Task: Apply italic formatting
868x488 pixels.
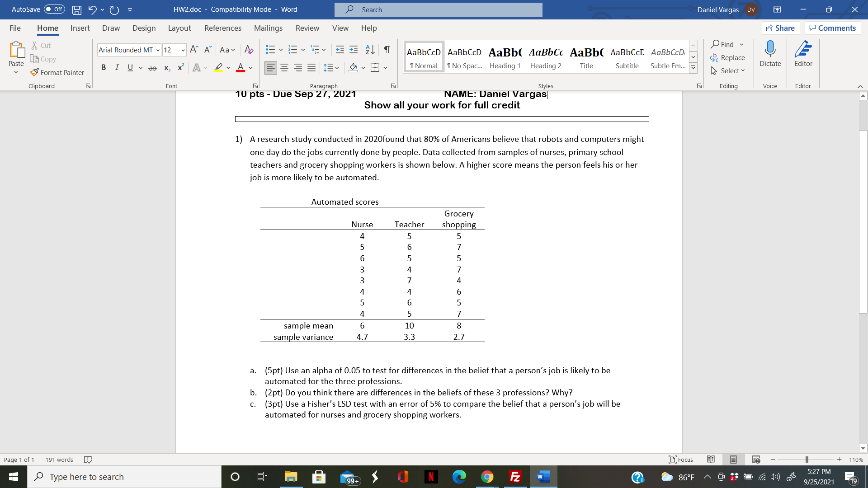Action: [x=117, y=67]
